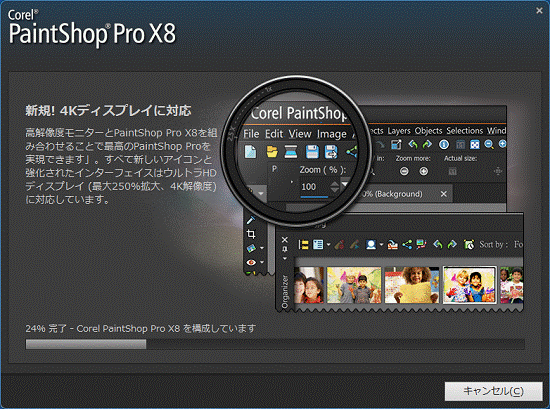Viewport: 550px width, 409px height.
Task: Close the Organizer palette with its X
Action: (x=284, y=240)
